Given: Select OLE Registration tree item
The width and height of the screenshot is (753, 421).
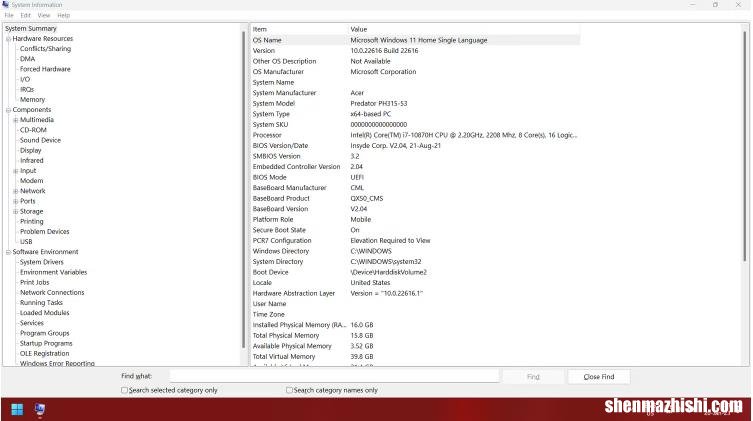Looking at the screenshot, I should pos(45,353).
